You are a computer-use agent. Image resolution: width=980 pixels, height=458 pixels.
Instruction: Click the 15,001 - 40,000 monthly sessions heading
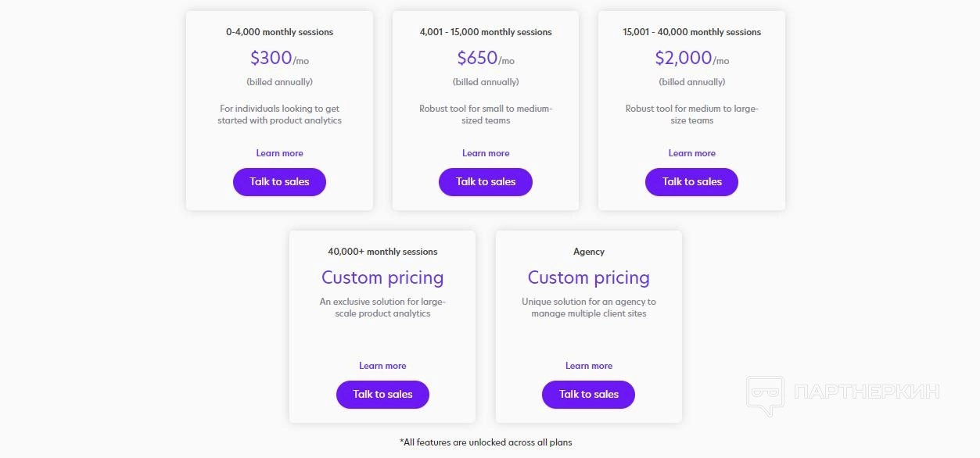691,32
